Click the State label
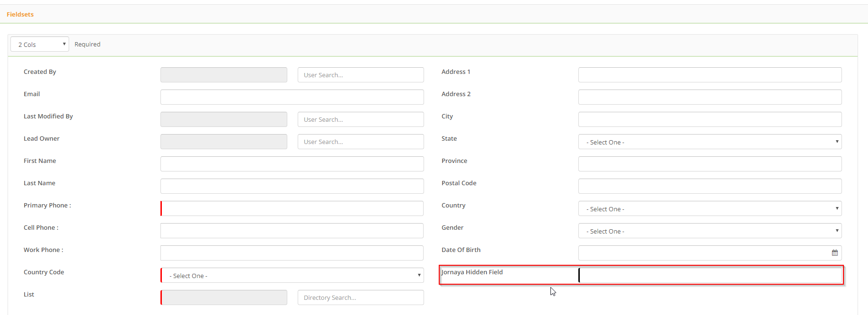This screenshot has height=315, width=868. click(449, 138)
